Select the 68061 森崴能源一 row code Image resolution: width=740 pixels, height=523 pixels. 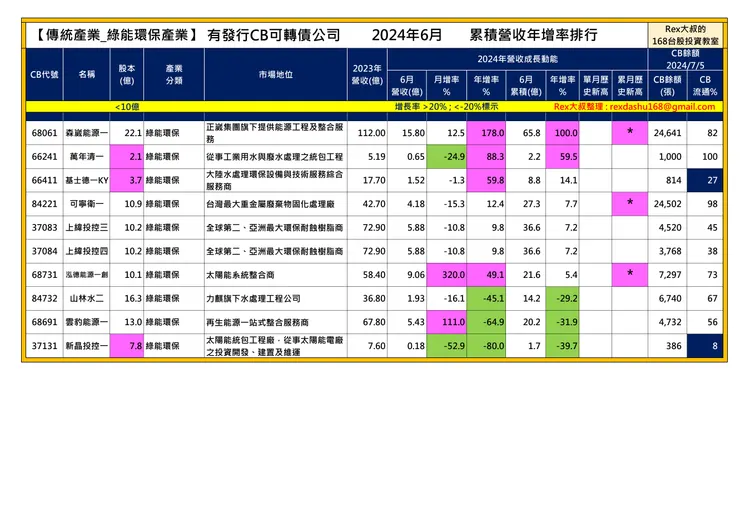click(x=44, y=133)
